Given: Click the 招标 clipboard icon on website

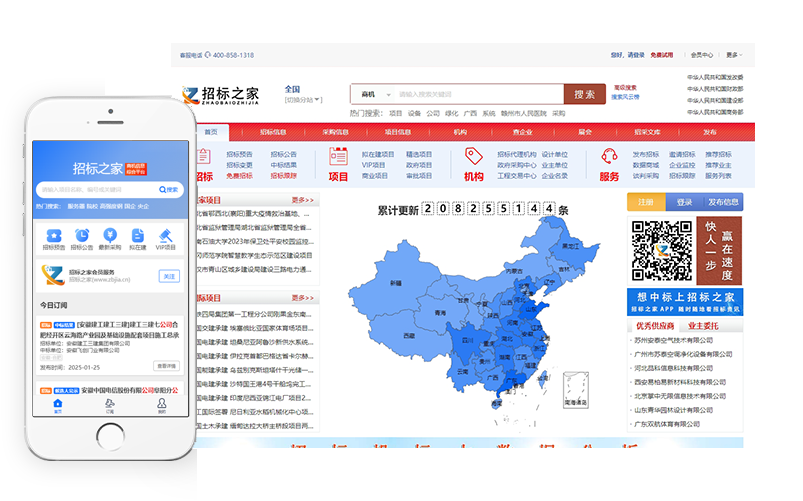Looking at the screenshot, I should (203, 156).
